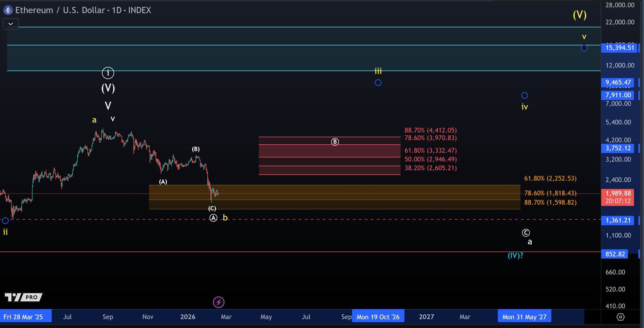Click the Ethereum logo icon

[x=8, y=10]
